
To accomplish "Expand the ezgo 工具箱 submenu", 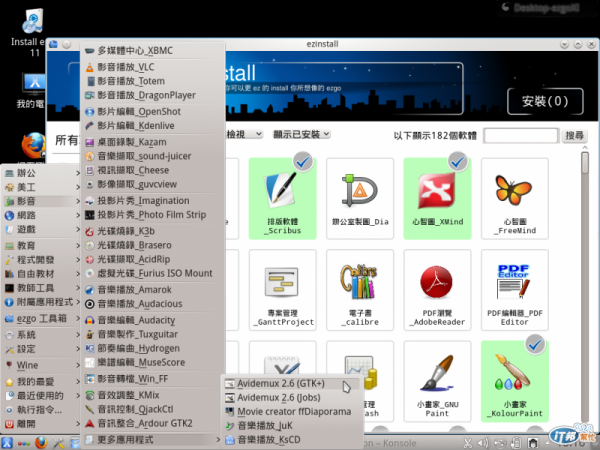I will pos(42,318).
